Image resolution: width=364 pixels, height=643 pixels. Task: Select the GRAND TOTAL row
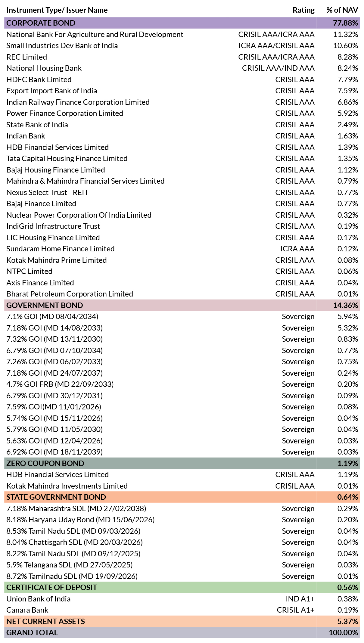point(182,632)
